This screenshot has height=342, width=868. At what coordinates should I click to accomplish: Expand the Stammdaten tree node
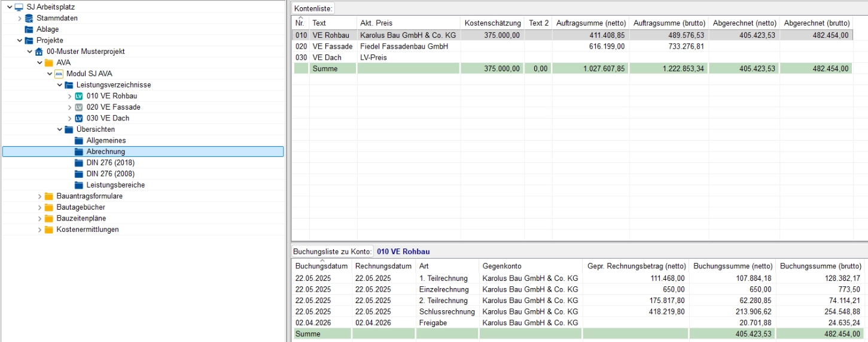click(19, 19)
